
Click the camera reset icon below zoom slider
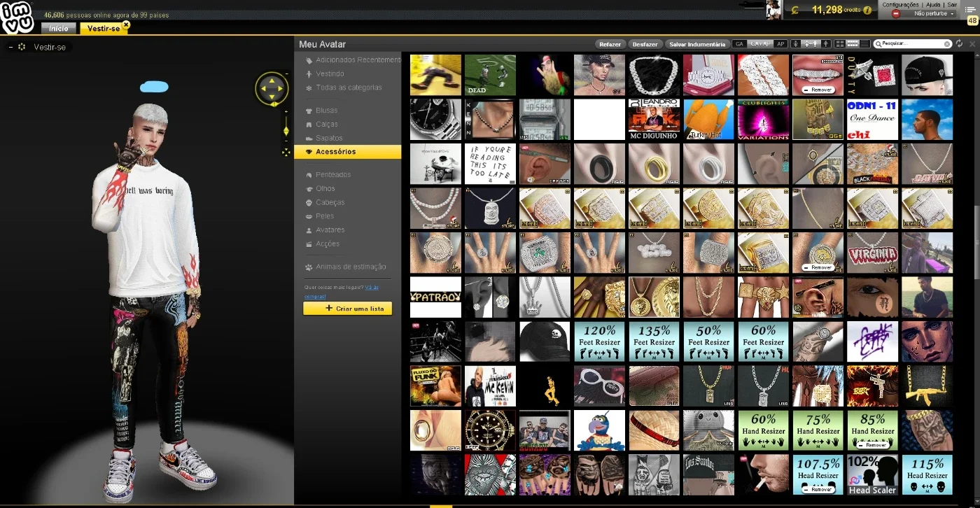pyautogui.click(x=286, y=152)
